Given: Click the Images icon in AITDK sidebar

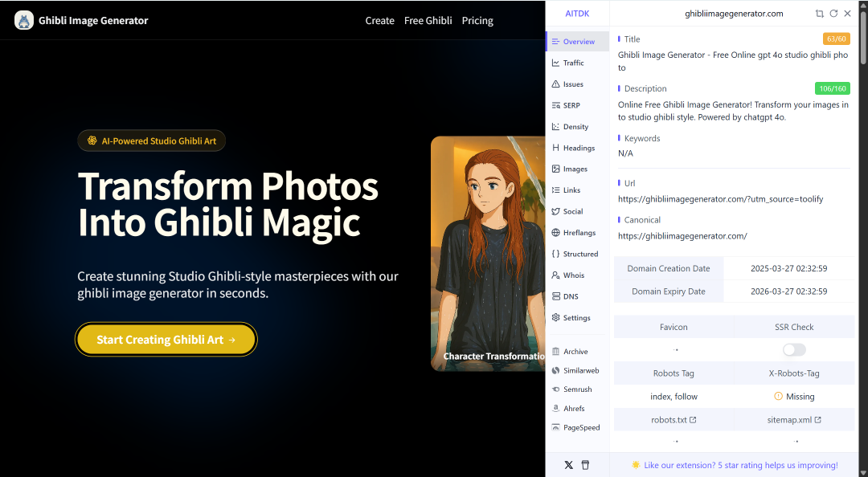Looking at the screenshot, I should [x=556, y=169].
